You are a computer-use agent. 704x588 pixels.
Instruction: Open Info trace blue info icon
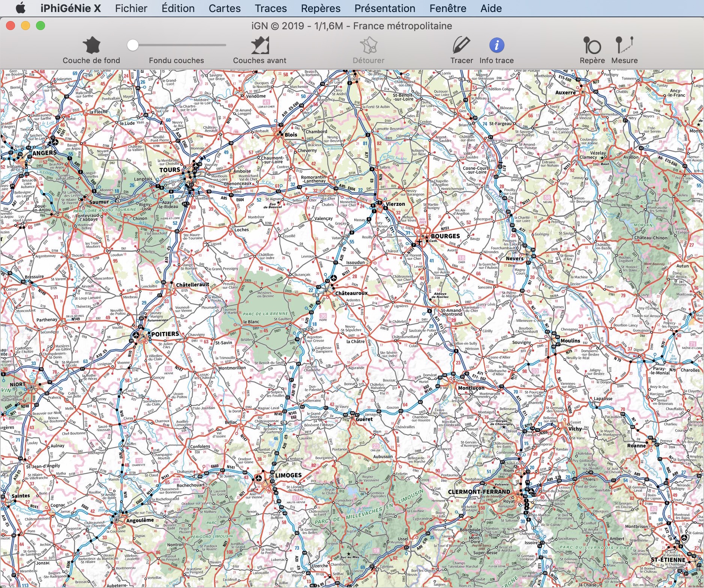pos(496,45)
